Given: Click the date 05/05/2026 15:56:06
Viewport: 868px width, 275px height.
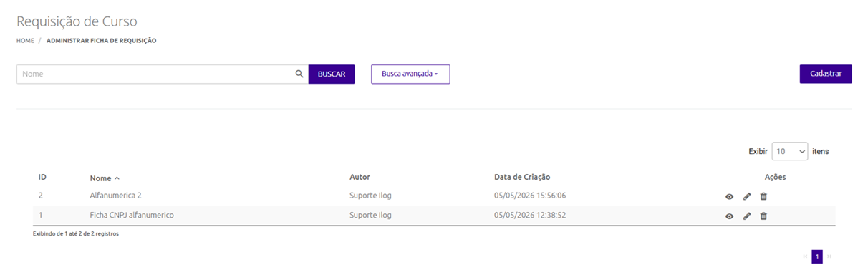Looking at the screenshot, I should [530, 196].
